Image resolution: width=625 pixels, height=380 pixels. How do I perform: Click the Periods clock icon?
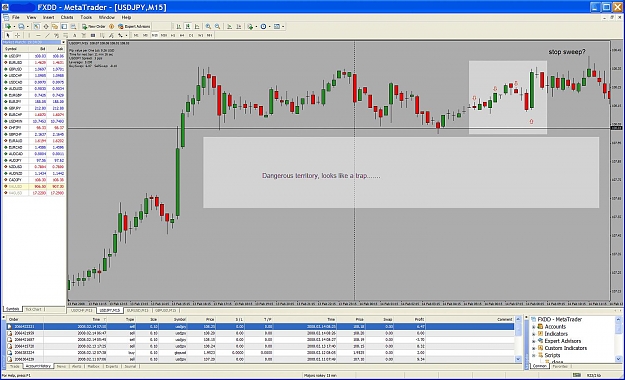[x=263, y=26]
